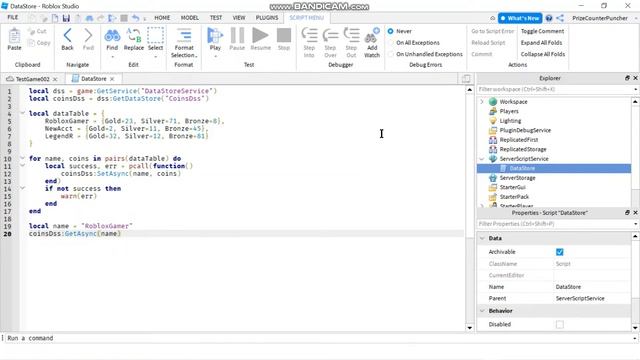Image resolution: width=640 pixels, height=360 pixels.
Task: Open the Play button dropdown arrow
Action: coord(215,56)
